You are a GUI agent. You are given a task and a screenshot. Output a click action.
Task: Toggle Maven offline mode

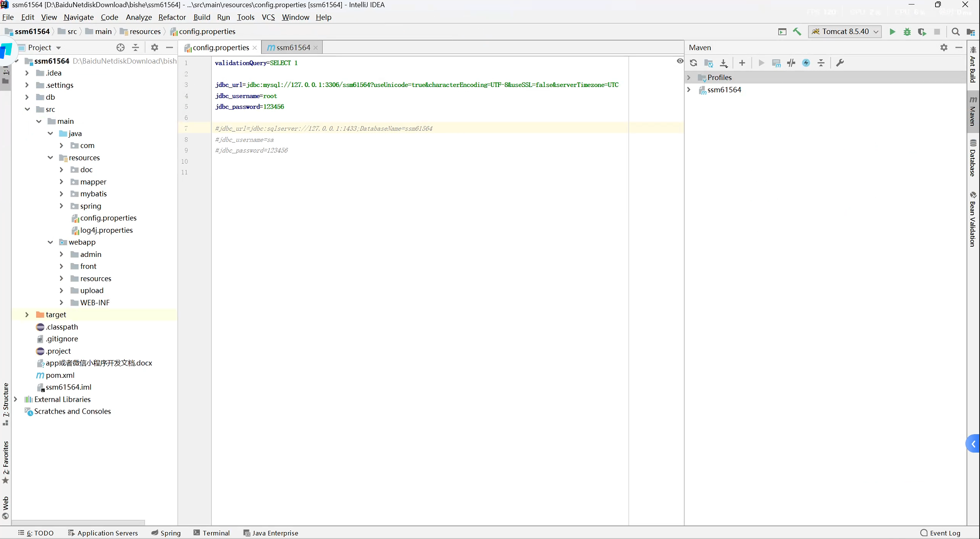(791, 63)
